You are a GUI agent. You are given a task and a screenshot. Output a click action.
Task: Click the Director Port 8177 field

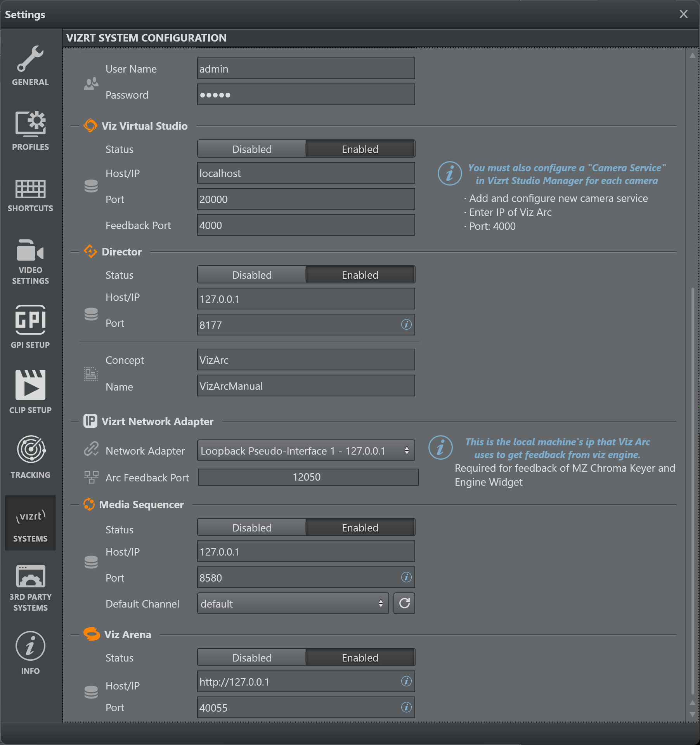pyautogui.click(x=306, y=325)
